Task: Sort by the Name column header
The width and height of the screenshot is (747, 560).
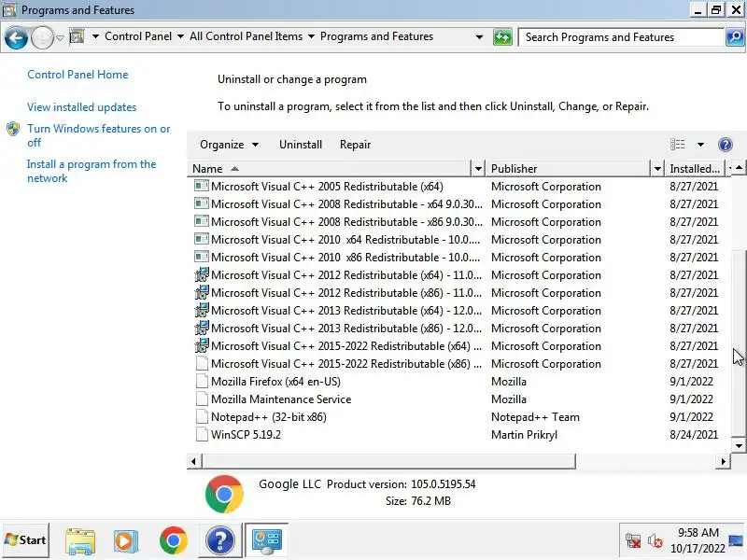Action: point(330,169)
